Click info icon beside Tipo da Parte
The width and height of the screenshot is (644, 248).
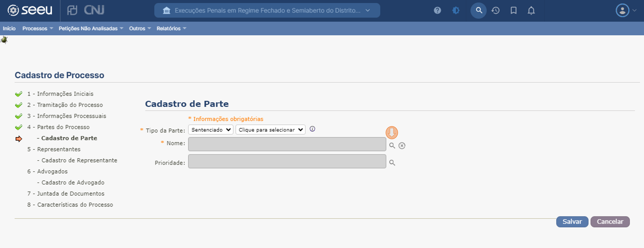tap(312, 129)
